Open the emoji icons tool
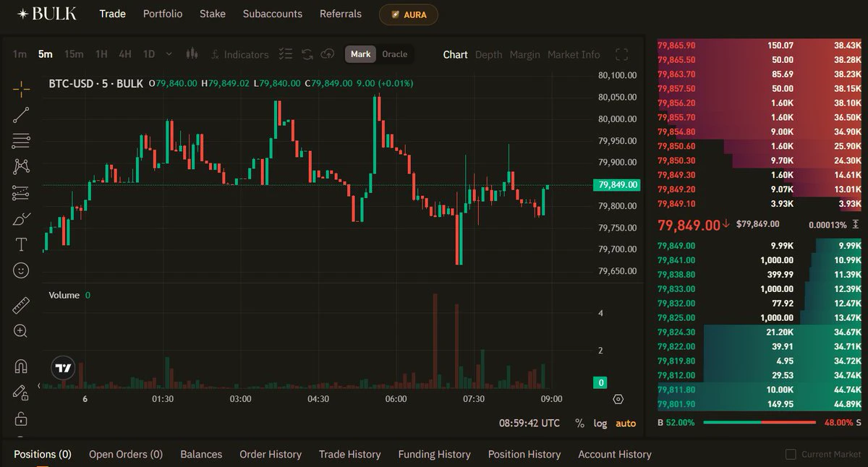Viewport: 868px width, 467px height. pyautogui.click(x=21, y=270)
